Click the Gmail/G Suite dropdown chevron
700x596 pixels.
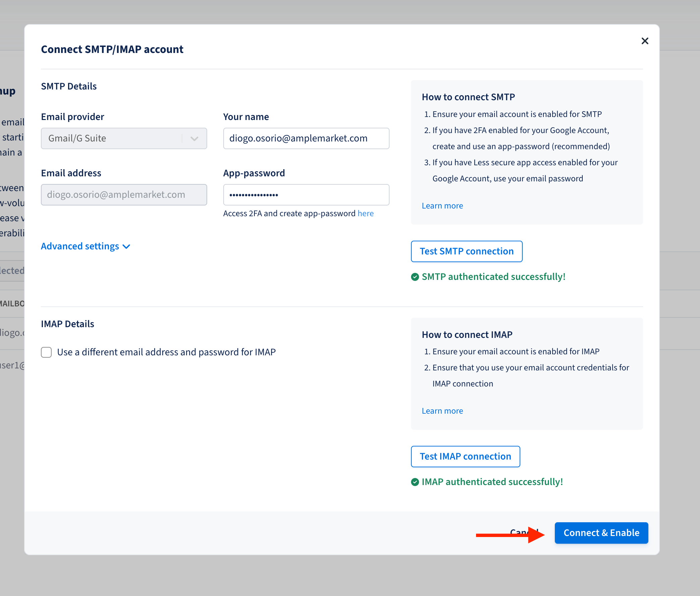click(x=194, y=138)
